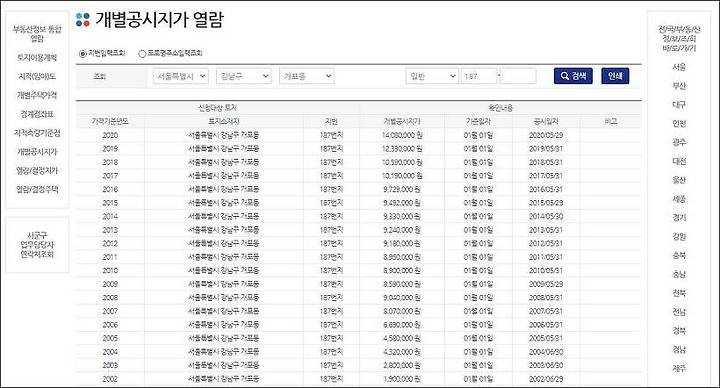The height and width of the screenshot is (388, 720).
Task: Go to 충북 region link
Action: pos(679,255)
